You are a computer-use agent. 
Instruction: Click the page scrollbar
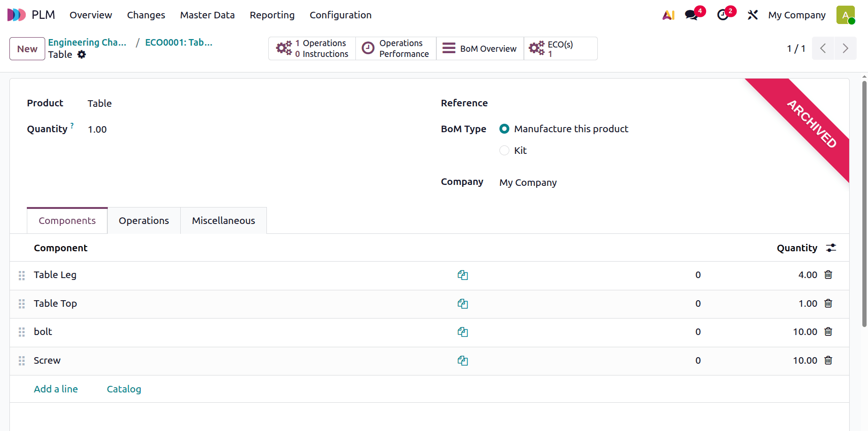864,203
